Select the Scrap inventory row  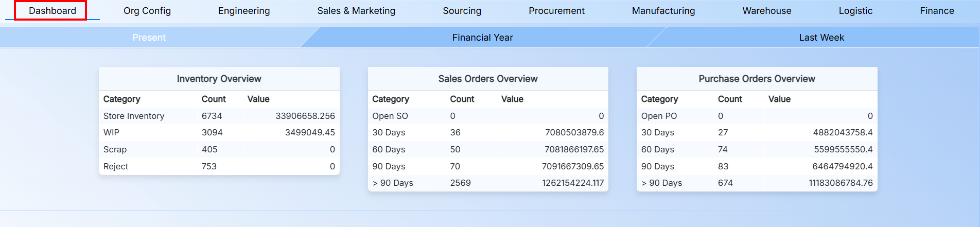tap(219, 149)
